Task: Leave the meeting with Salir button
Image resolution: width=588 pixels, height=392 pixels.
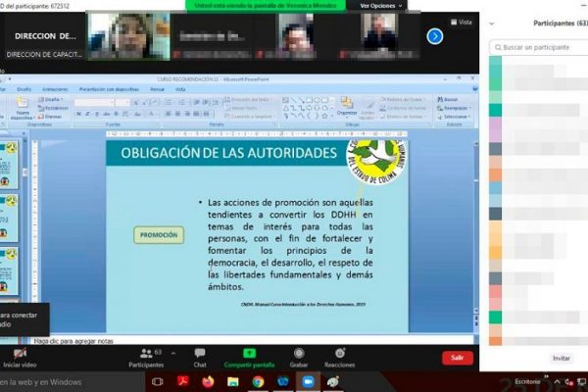Action: coord(457,358)
